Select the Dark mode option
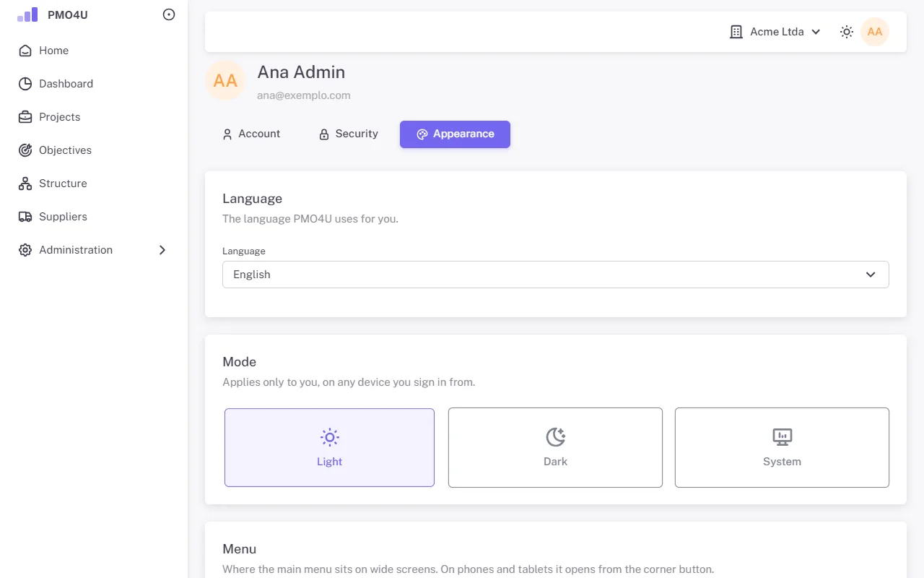Image resolution: width=924 pixels, height=578 pixels. pyautogui.click(x=555, y=447)
